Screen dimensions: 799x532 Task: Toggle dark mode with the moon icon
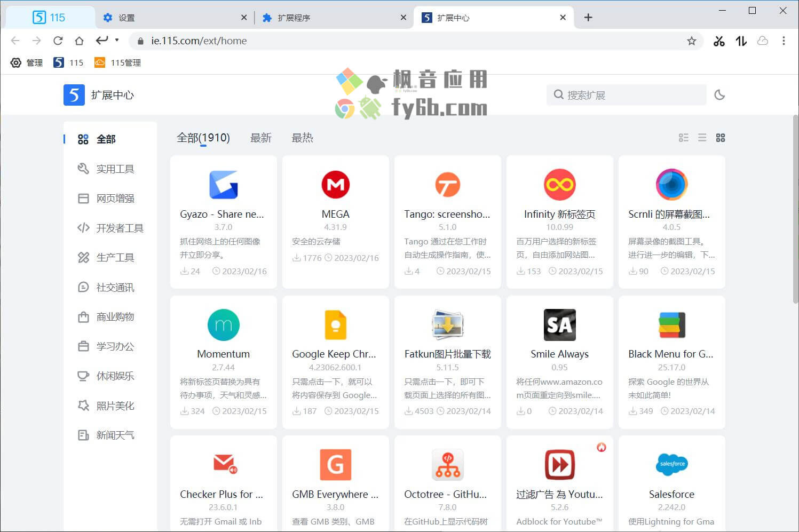(x=719, y=95)
